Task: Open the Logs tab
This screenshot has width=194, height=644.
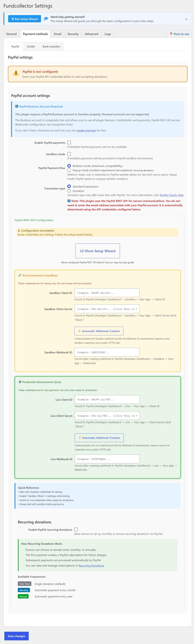Action: [x=108, y=34]
